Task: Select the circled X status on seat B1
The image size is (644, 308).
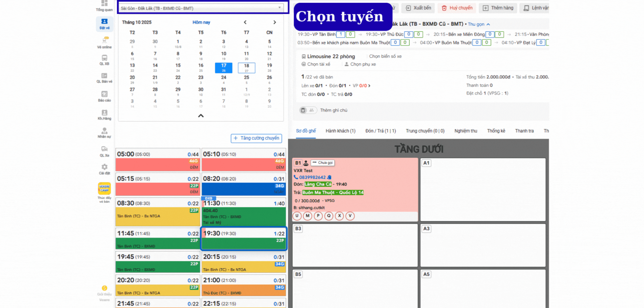Action: tap(339, 216)
